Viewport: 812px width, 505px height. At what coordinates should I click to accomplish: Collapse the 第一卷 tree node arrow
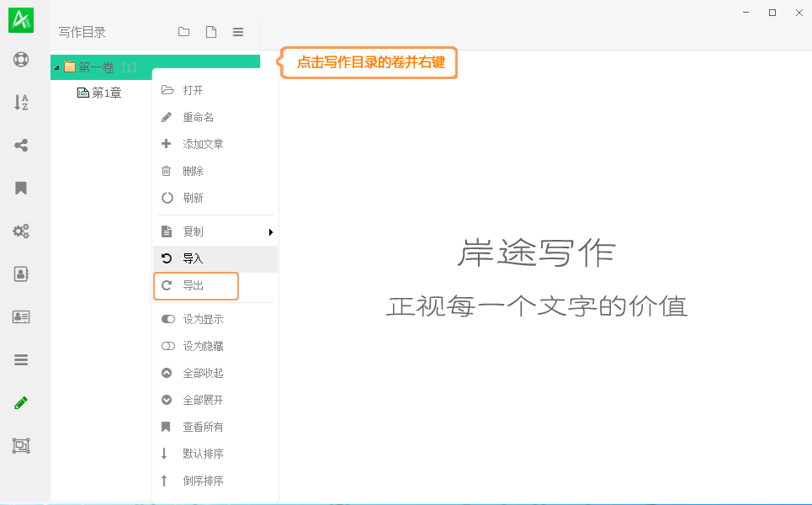[x=57, y=68]
